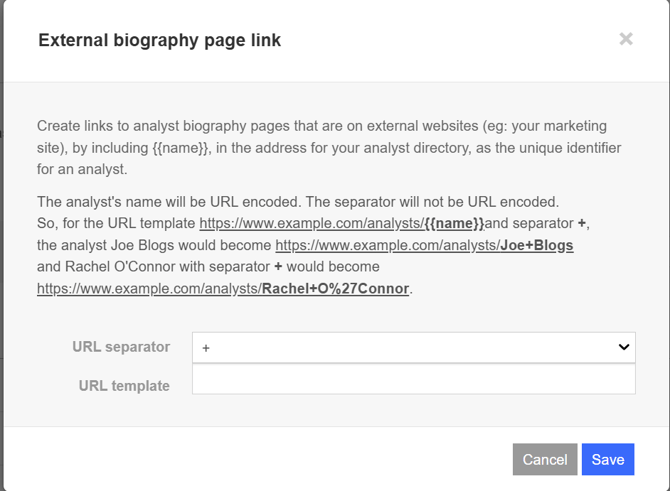Open the example.com/analysts/{{name}} template link
Image resolution: width=670 pixels, height=491 pixels.
(x=340, y=223)
